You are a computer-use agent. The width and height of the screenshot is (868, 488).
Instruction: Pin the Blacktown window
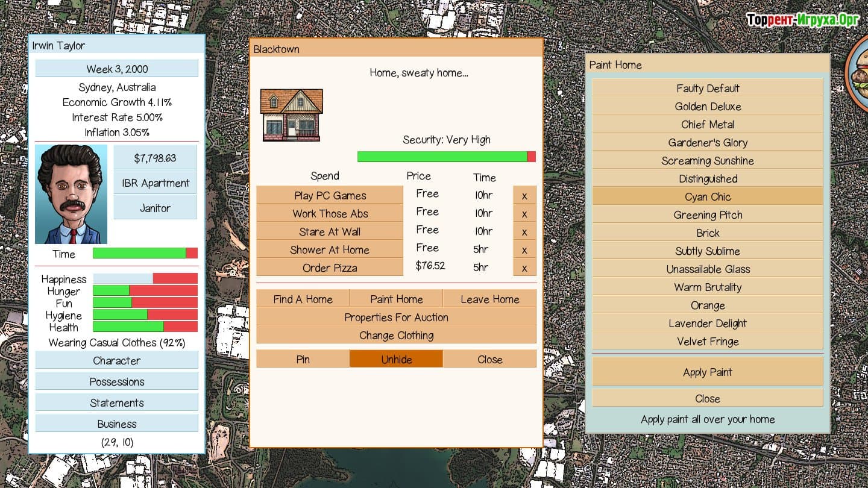303,360
